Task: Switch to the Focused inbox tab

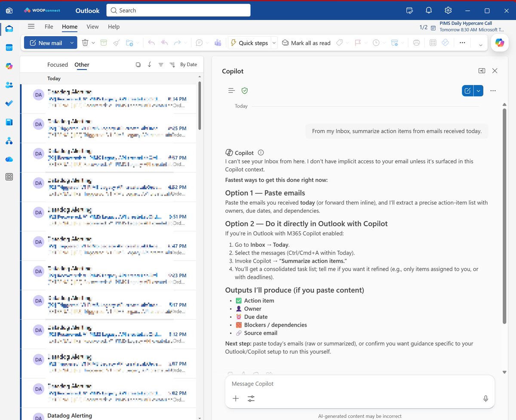Action: click(x=58, y=64)
